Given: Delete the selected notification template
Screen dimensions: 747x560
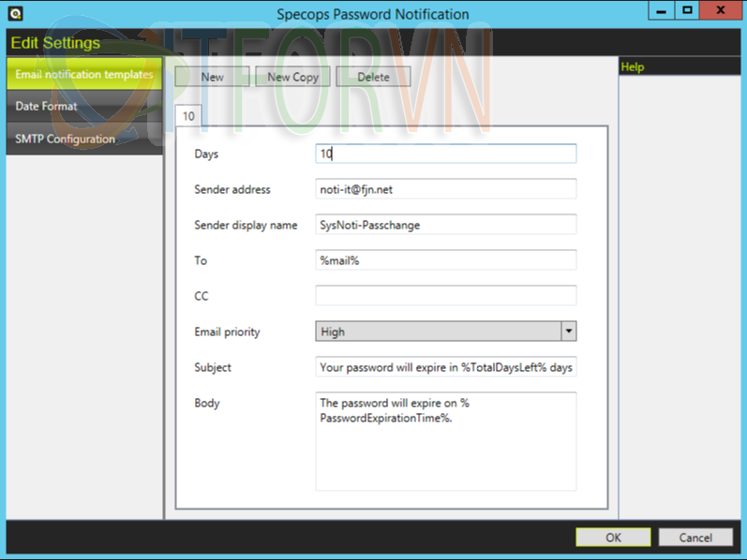Looking at the screenshot, I should pyautogui.click(x=373, y=77).
